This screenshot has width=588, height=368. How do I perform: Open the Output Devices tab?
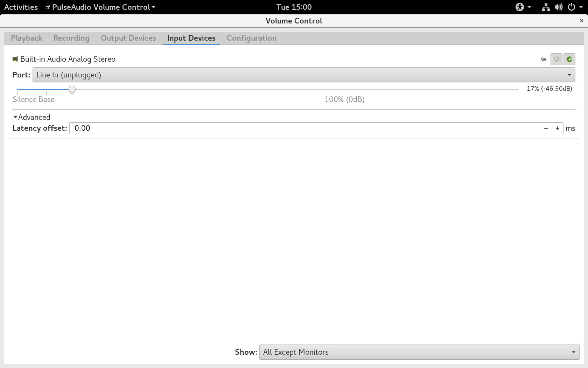[x=128, y=38]
